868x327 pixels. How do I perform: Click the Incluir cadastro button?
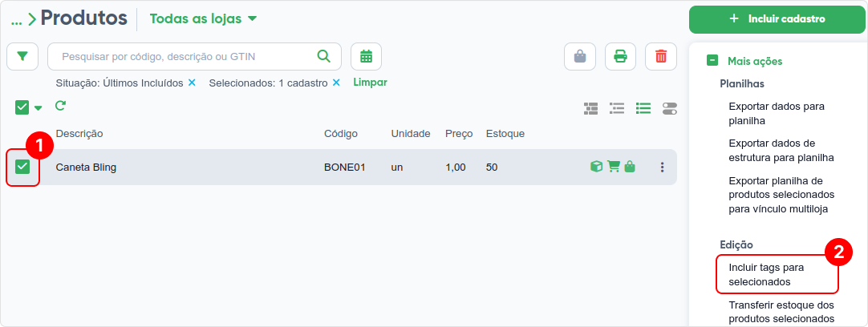pyautogui.click(x=777, y=18)
